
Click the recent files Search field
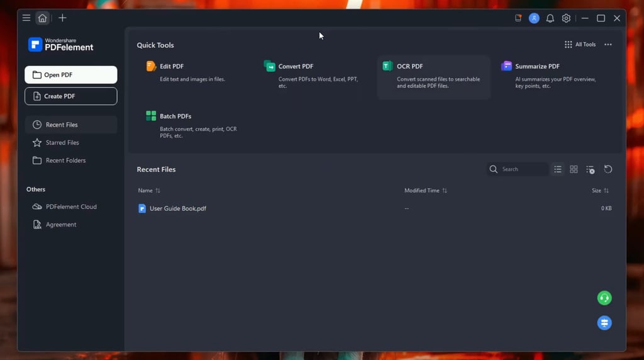click(518, 169)
